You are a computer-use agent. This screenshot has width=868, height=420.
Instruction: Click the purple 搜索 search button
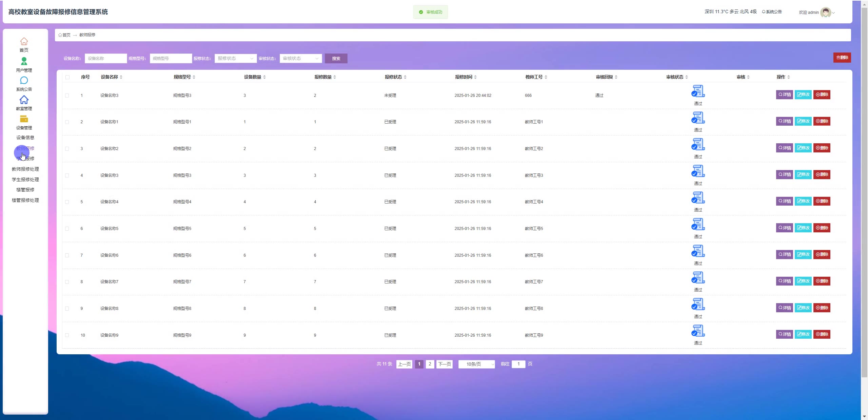coord(336,59)
